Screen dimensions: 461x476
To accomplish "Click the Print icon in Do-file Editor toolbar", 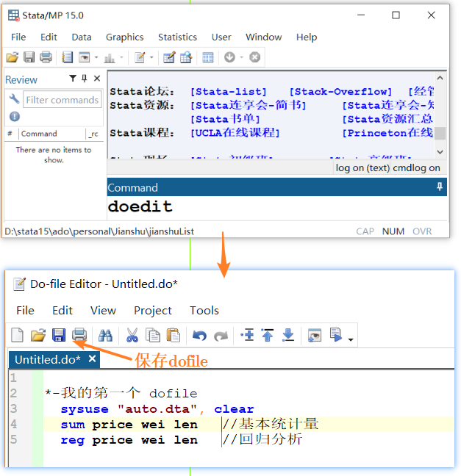I will tap(79, 336).
